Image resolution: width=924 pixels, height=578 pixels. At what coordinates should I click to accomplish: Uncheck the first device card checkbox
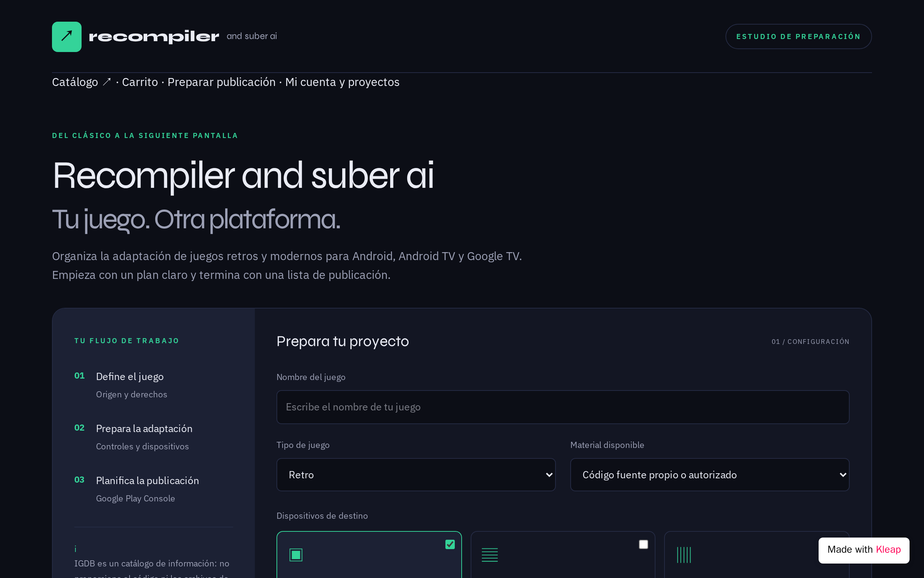(450, 544)
